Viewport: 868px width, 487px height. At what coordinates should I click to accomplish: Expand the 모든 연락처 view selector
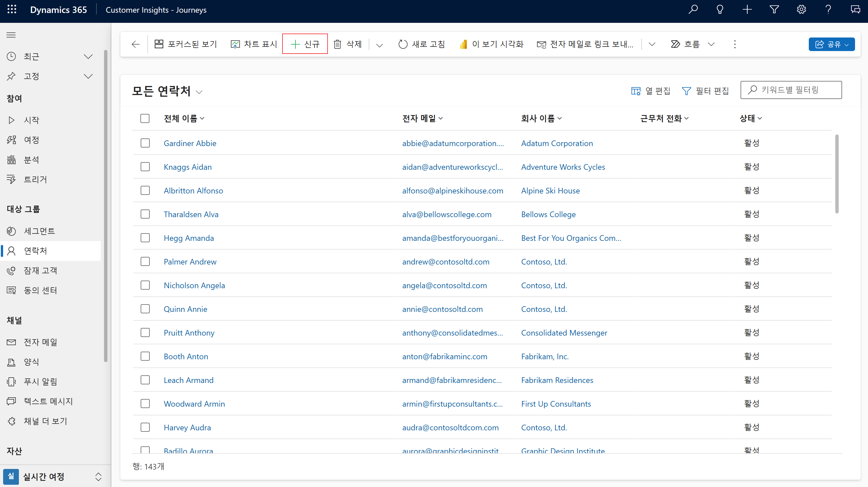click(x=199, y=92)
